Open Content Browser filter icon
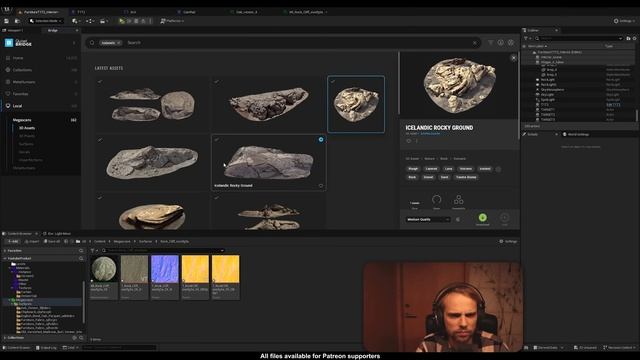Viewport: 640px width, 360px height. point(93,251)
